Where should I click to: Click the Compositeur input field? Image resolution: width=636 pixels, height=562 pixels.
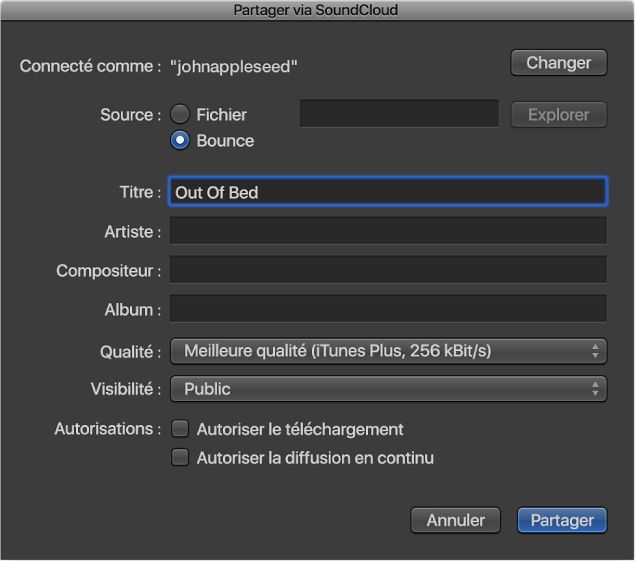pyautogui.click(x=389, y=270)
